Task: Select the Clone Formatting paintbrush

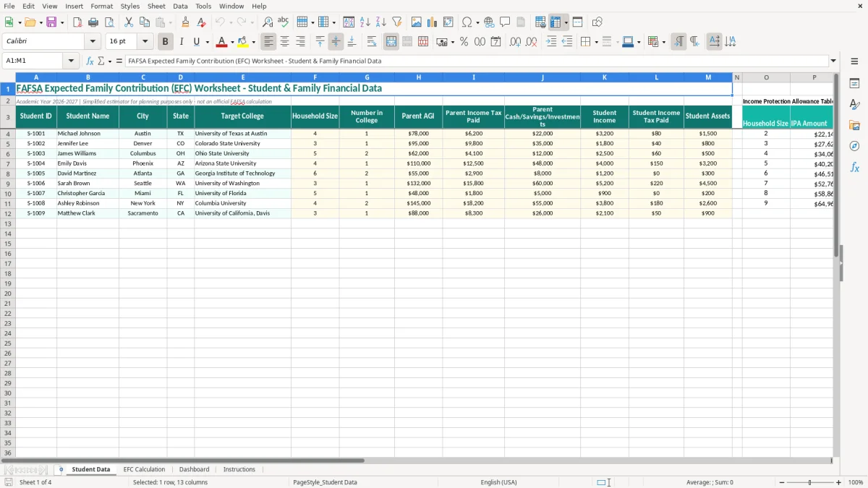Action: click(186, 22)
